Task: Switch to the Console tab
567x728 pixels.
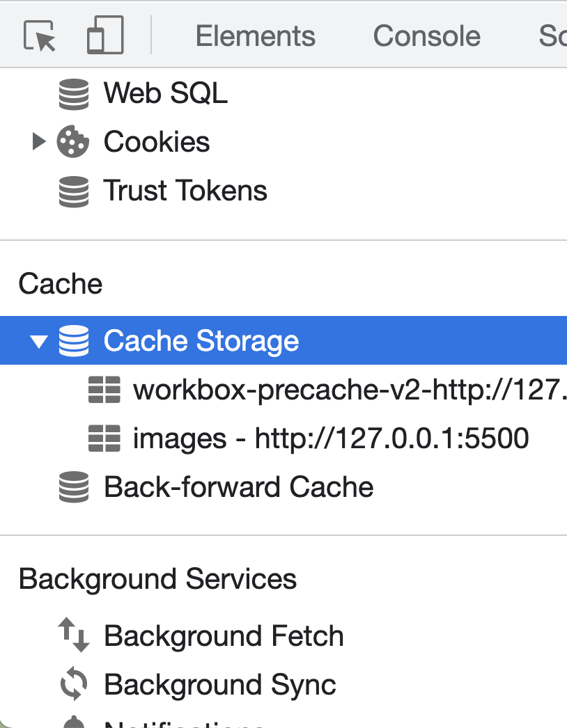Action: pyautogui.click(x=427, y=36)
